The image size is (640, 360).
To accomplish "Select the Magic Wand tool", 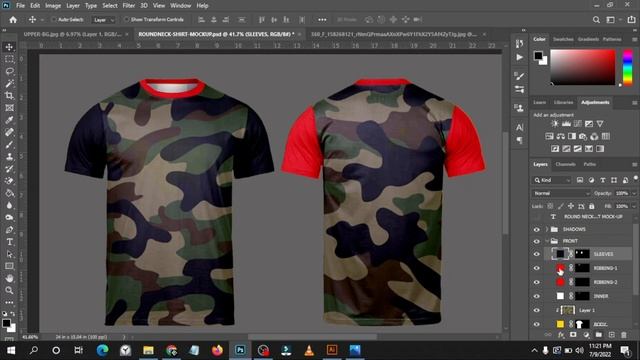I will coord(9,84).
